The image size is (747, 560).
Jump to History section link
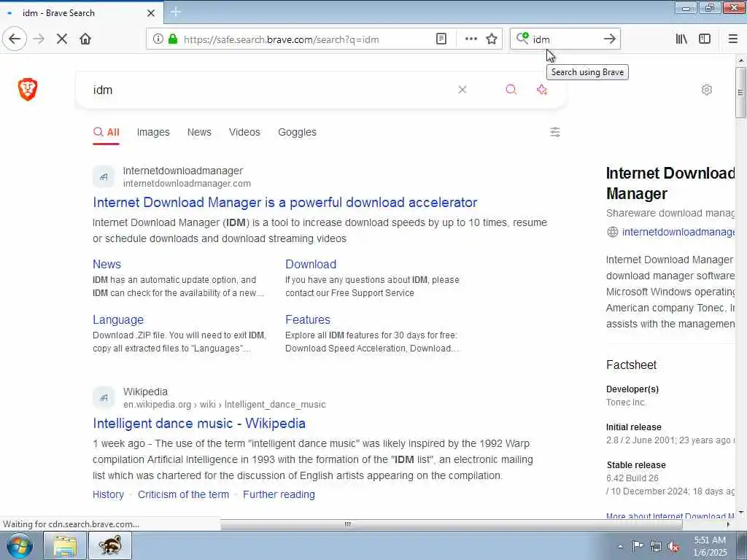(x=108, y=494)
